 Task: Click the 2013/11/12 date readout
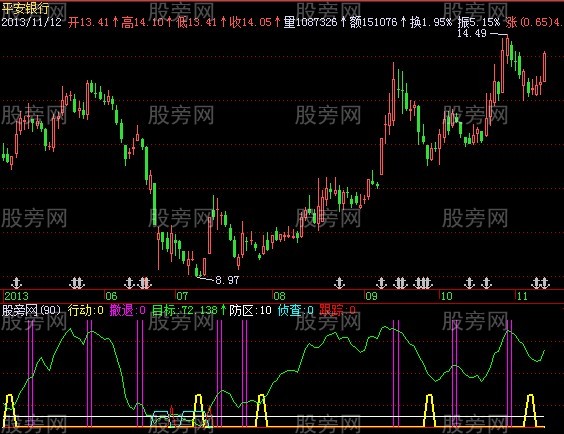point(31,22)
